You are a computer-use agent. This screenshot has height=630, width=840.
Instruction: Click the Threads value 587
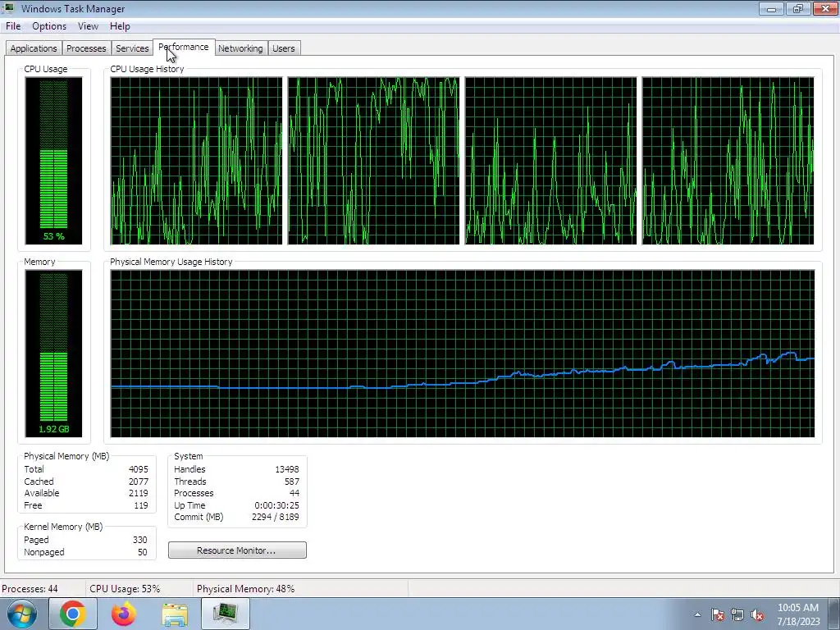click(x=292, y=482)
